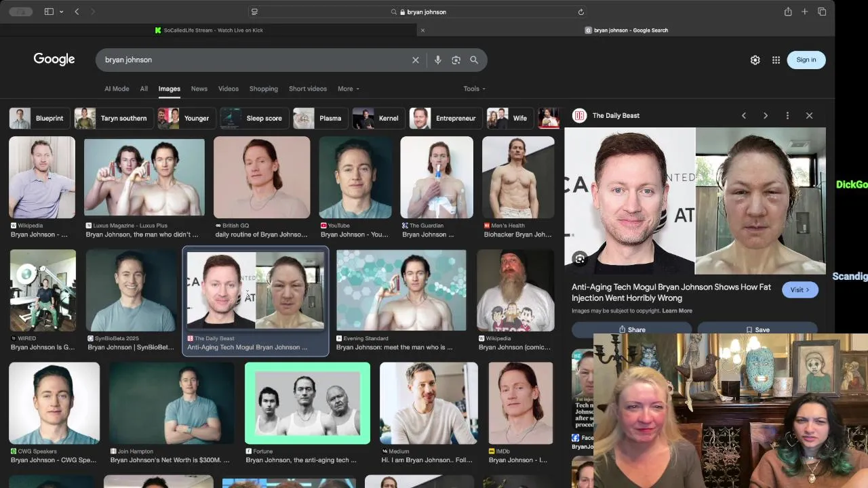The image size is (868, 488).
Task: Expand the More dropdown
Action: [349, 89]
